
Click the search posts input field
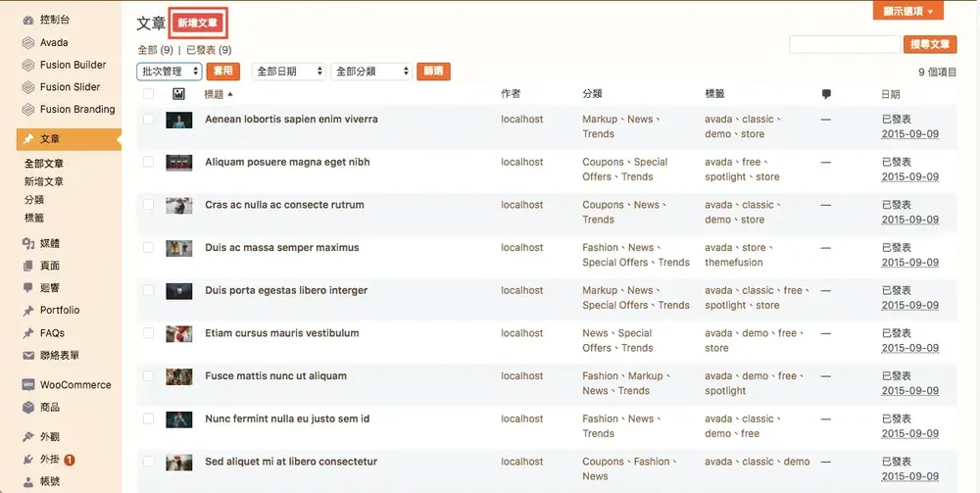[845, 44]
